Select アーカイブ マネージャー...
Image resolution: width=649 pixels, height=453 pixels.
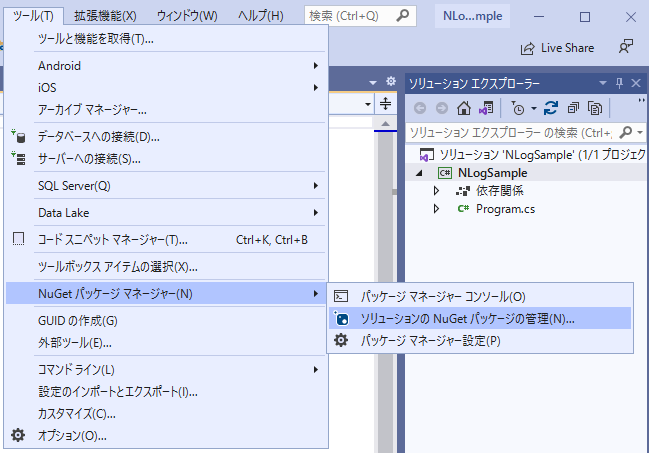pyautogui.click(x=166, y=110)
